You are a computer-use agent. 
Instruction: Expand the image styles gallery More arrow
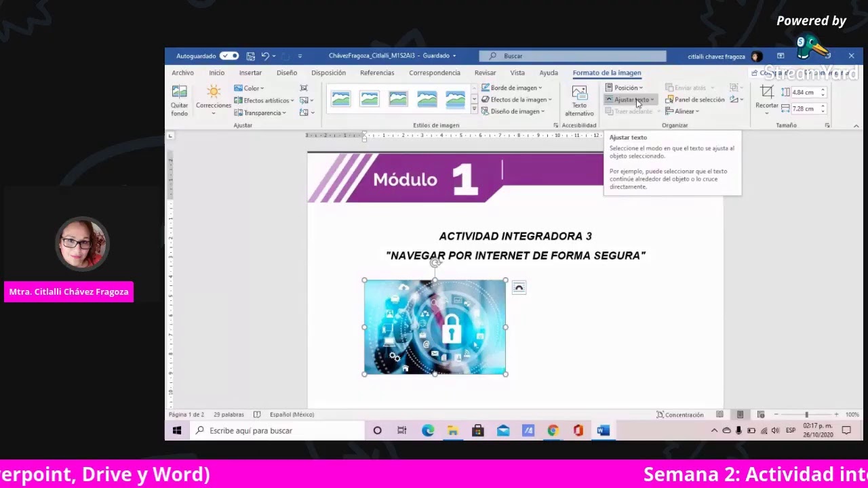[x=474, y=110]
